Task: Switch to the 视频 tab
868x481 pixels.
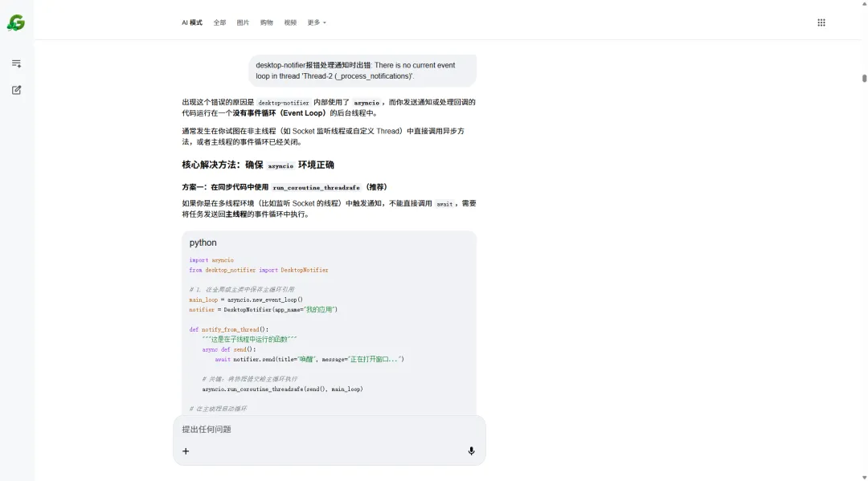Action: point(290,22)
